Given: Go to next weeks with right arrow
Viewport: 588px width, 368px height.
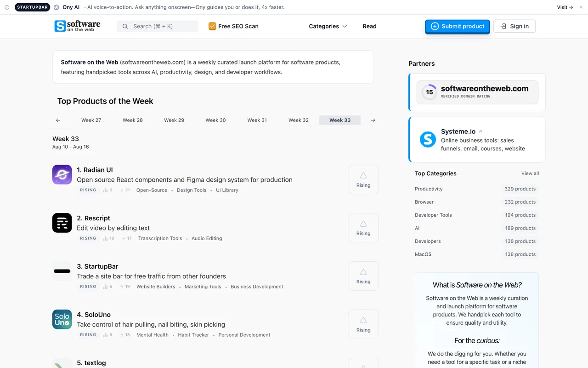Looking at the screenshot, I should (373, 120).
